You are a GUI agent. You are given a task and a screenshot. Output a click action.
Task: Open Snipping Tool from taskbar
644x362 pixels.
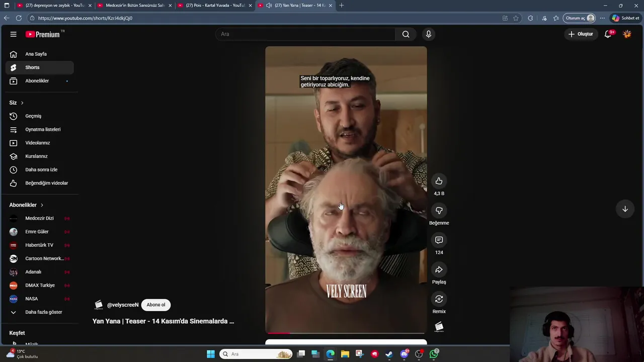pos(359,354)
